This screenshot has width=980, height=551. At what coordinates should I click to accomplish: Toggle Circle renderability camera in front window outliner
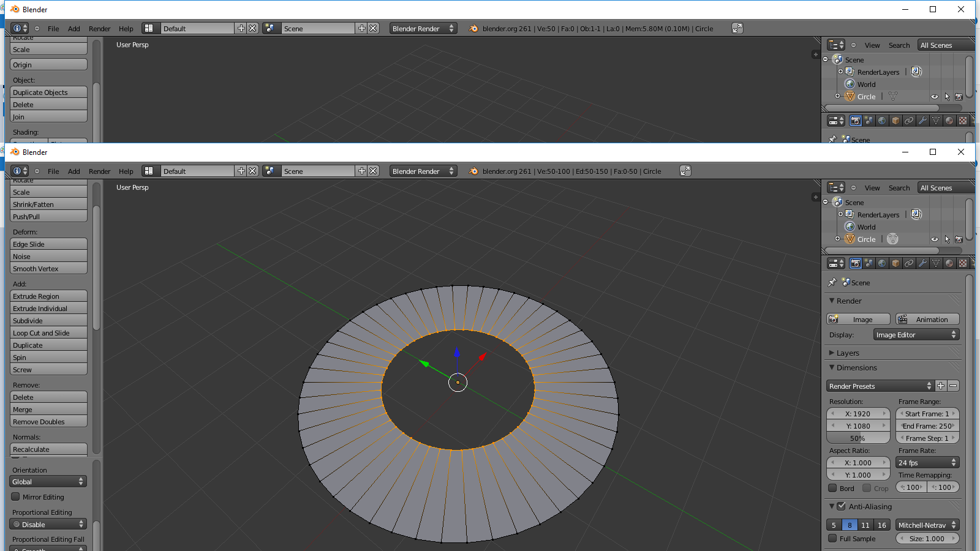pyautogui.click(x=959, y=239)
